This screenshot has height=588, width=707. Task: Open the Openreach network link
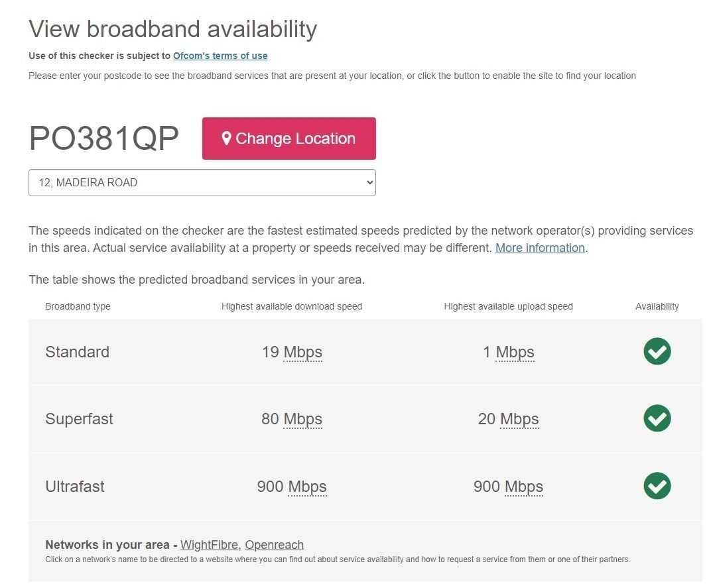tap(274, 545)
